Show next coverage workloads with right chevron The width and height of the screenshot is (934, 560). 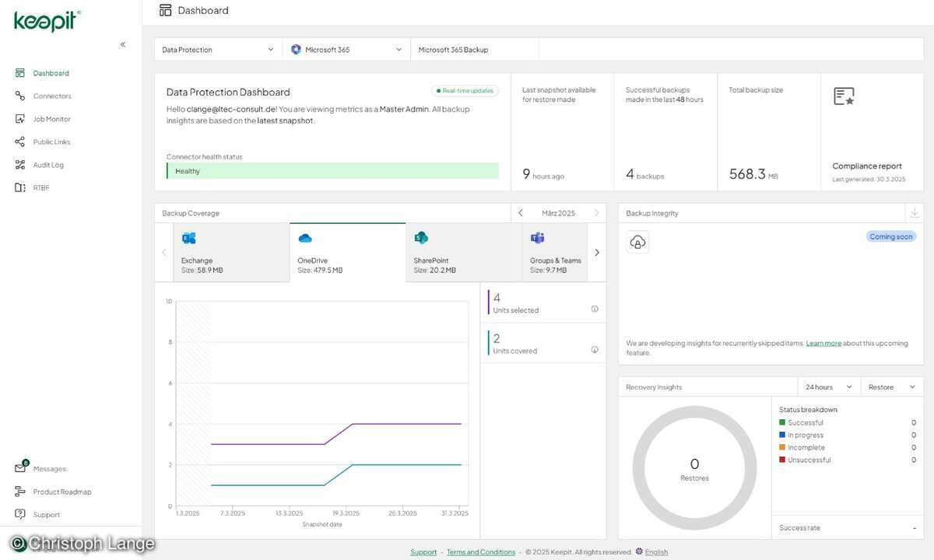click(x=597, y=253)
